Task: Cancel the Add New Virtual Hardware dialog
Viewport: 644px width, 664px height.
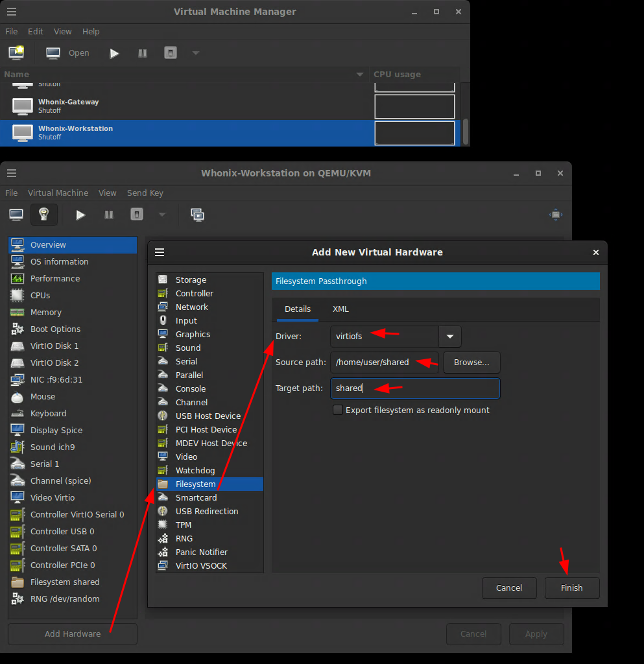Action: (x=509, y=587)
